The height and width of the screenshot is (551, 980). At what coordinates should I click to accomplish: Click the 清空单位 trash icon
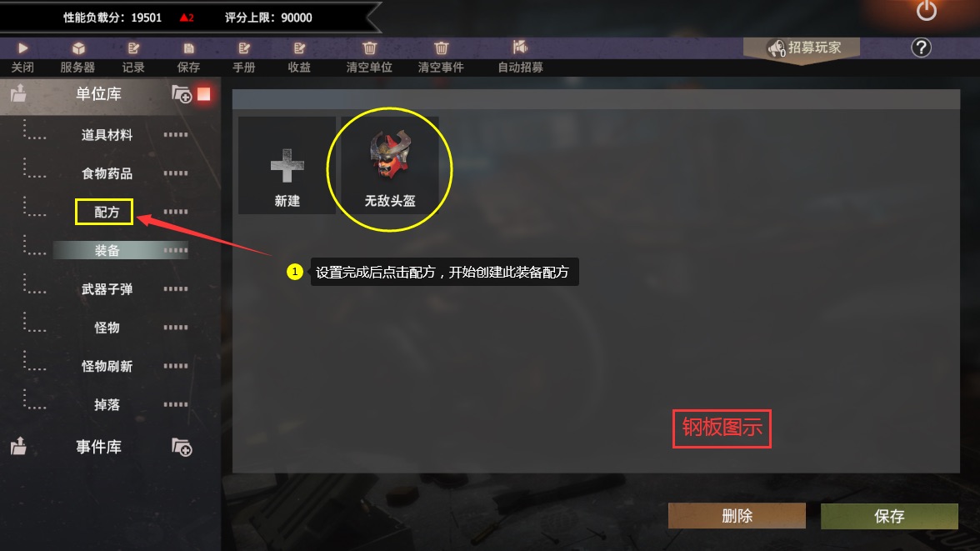[369, 48]
